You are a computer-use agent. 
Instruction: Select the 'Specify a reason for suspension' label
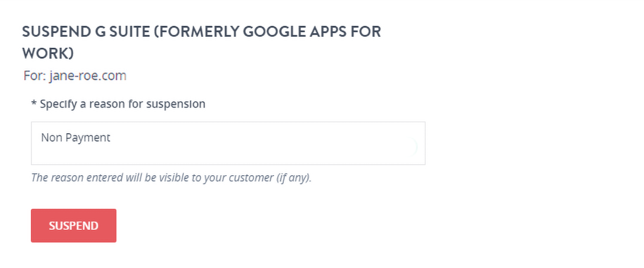[122, 104]
